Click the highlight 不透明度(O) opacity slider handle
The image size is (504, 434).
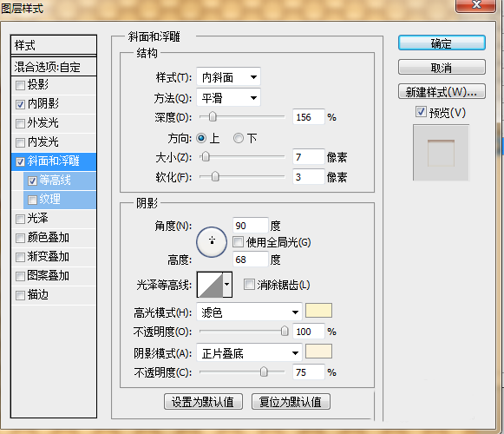(285, 331)
